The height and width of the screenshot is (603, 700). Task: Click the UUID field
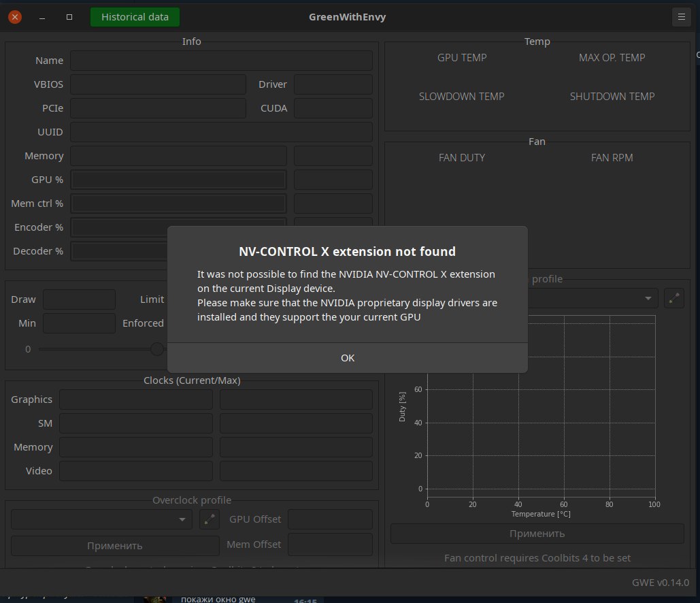tap(221, 132)
